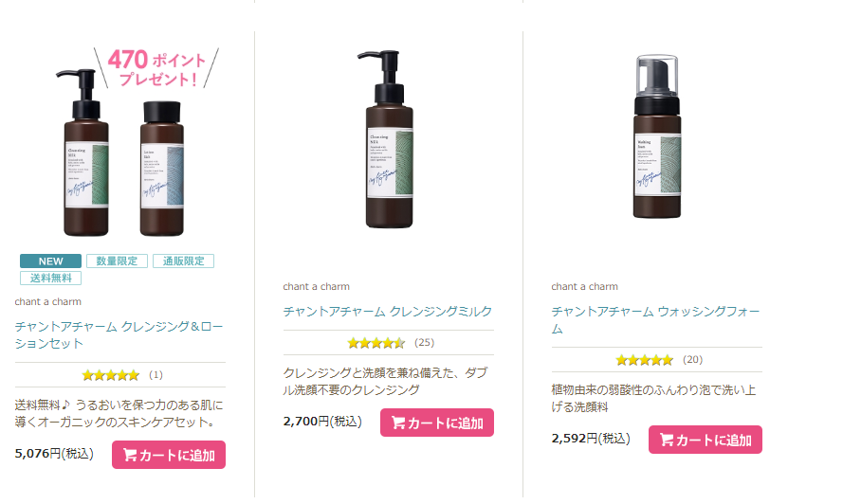Open チャントアチャーム クレンジング＆ローションセット product link
The image size is (843, 504).
119,334
